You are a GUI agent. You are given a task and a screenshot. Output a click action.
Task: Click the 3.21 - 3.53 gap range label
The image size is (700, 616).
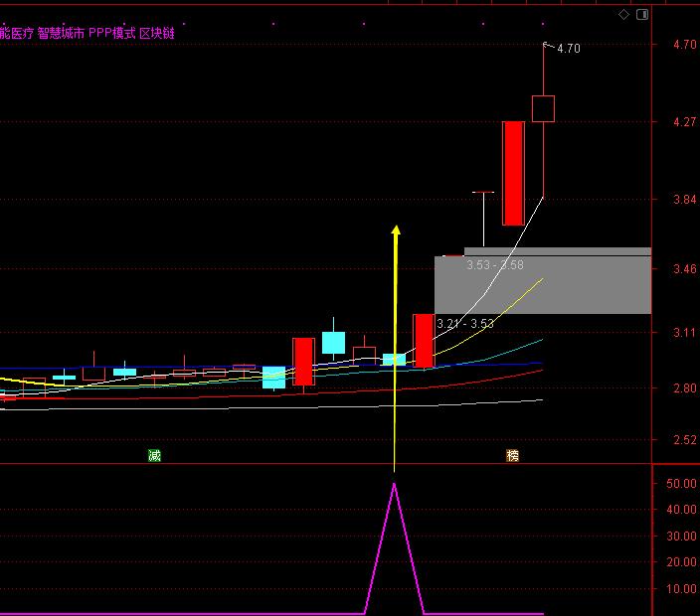(465, 323)
